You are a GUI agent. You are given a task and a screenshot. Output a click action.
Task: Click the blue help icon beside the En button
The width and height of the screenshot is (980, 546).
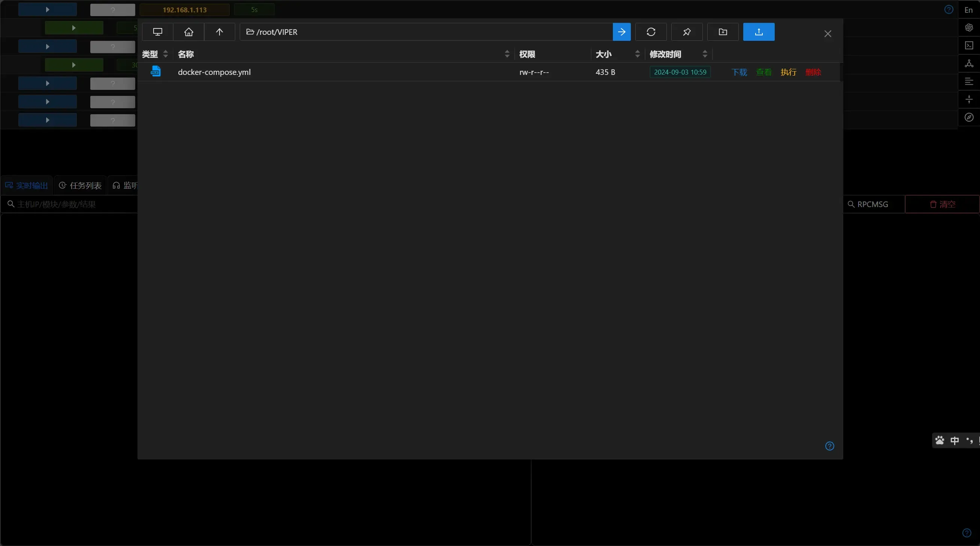click(x=949, y=9)
